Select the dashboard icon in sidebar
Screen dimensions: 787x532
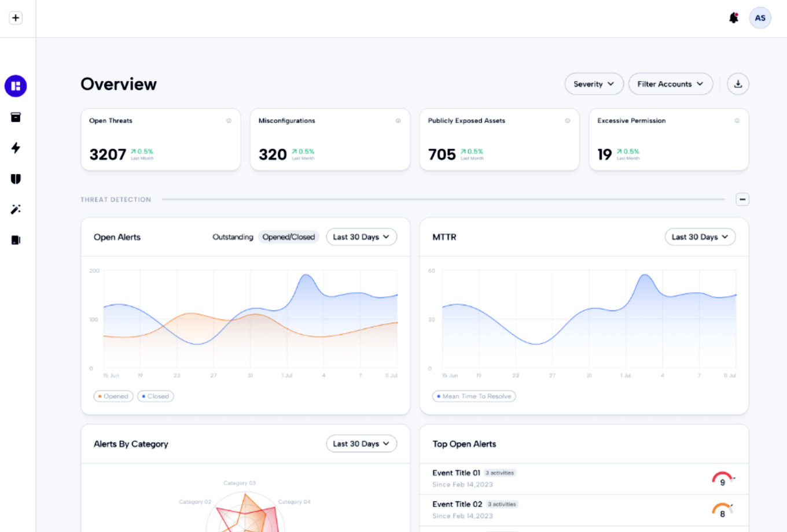[16, 86]
